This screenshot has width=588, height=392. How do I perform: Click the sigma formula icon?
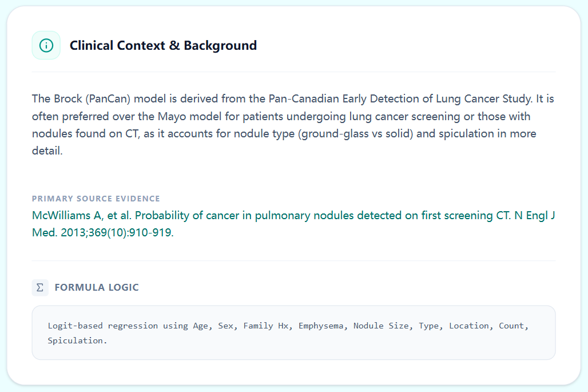pos(39,287)
